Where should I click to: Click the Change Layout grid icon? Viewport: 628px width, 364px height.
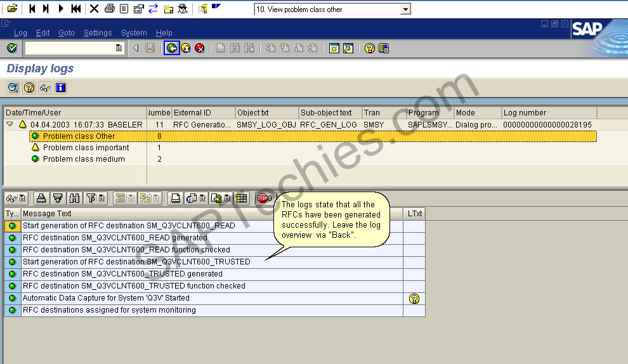coord(242,198)
